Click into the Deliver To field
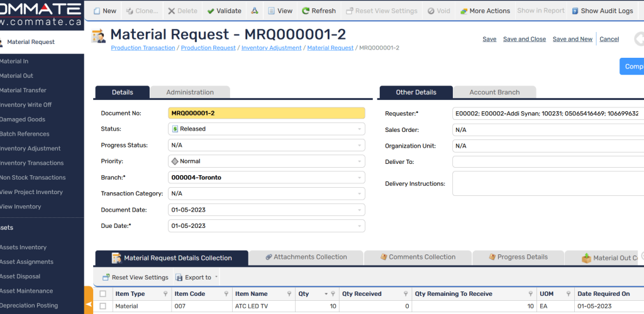This screenshot has height=314, width=644. coord(548,162)
